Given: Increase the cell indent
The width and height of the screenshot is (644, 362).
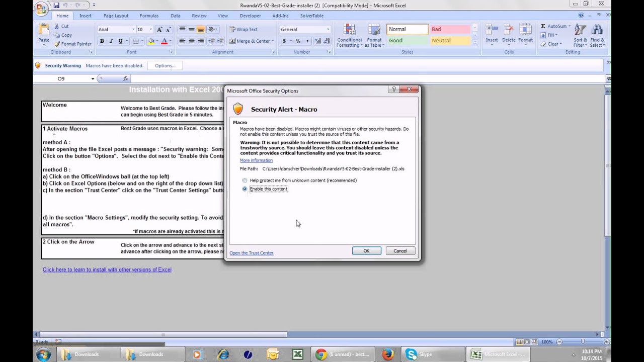Looking at the screenshot, I should point(220,41).
